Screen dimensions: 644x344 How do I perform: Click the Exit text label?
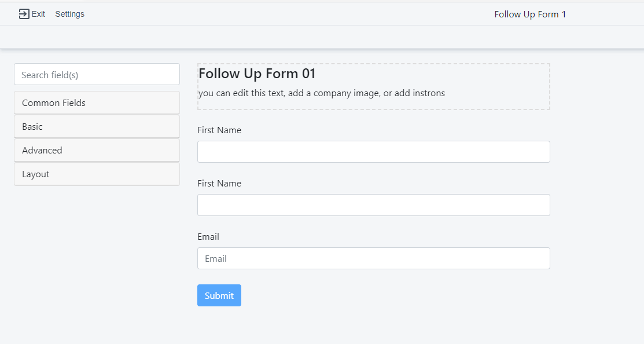click(x=38, y=14)
